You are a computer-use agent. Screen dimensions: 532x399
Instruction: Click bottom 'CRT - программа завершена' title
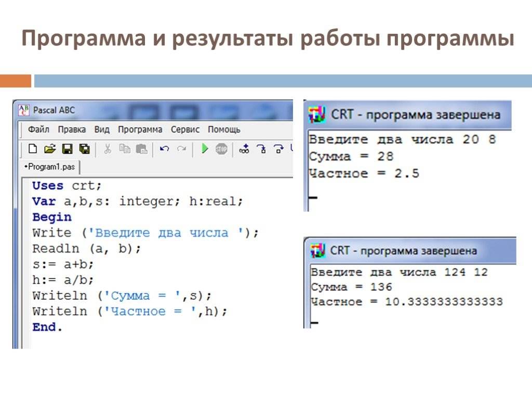click(403, 251)
